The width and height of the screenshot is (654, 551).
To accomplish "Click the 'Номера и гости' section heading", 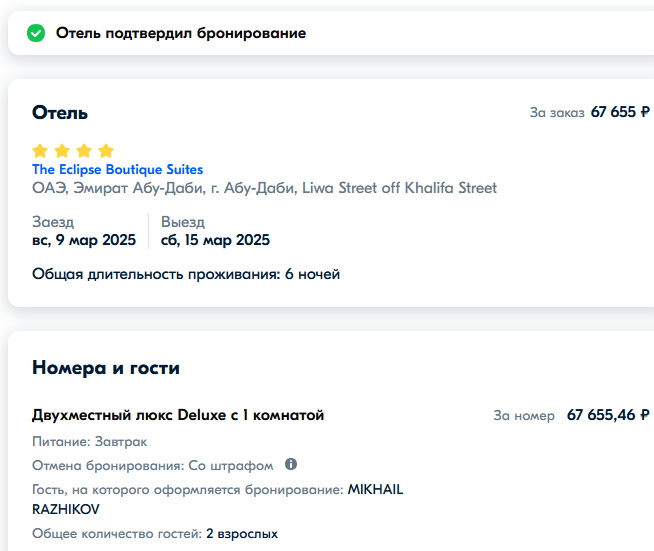I will 106,368.
